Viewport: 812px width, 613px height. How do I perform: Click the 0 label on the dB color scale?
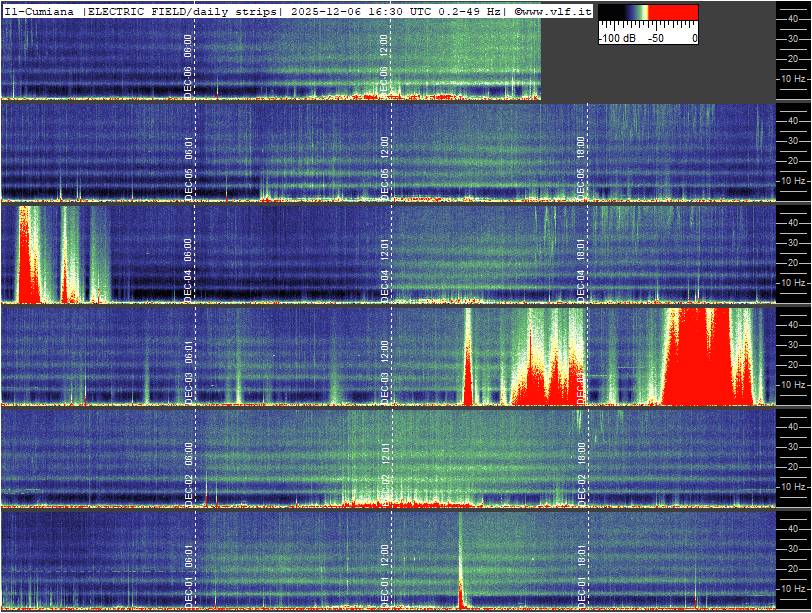coord(694,38)
